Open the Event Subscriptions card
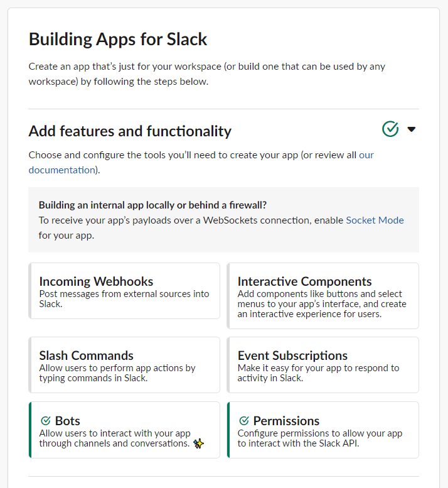The height and width of the screenshot is (488, 448). [x=323, y=365]
